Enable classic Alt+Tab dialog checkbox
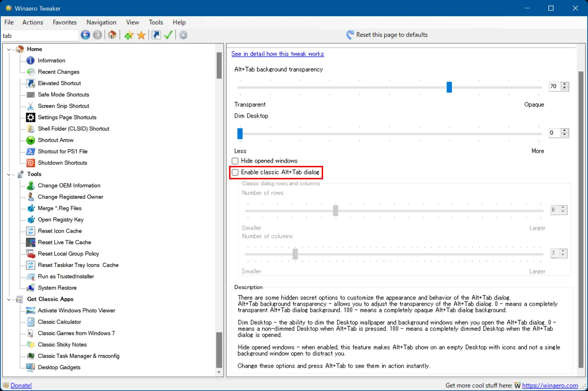588x391 pixels. click(235, 172)
